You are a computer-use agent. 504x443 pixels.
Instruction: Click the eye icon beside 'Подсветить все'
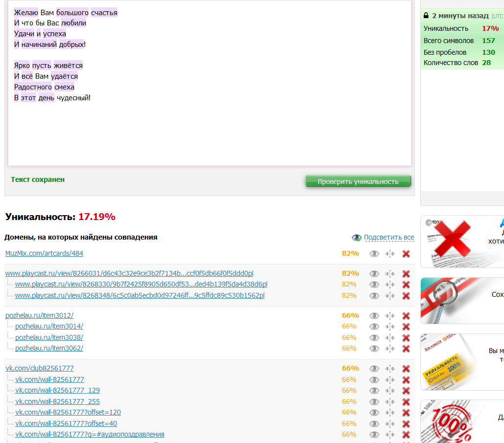point(357,238)
